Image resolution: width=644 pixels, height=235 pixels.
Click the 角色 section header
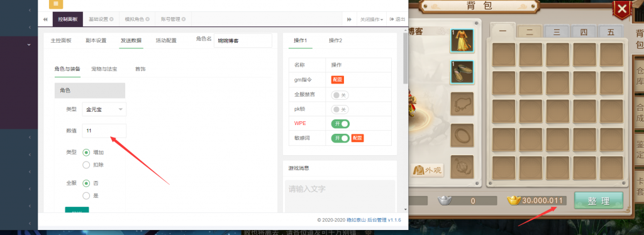(x=90, y=90)
